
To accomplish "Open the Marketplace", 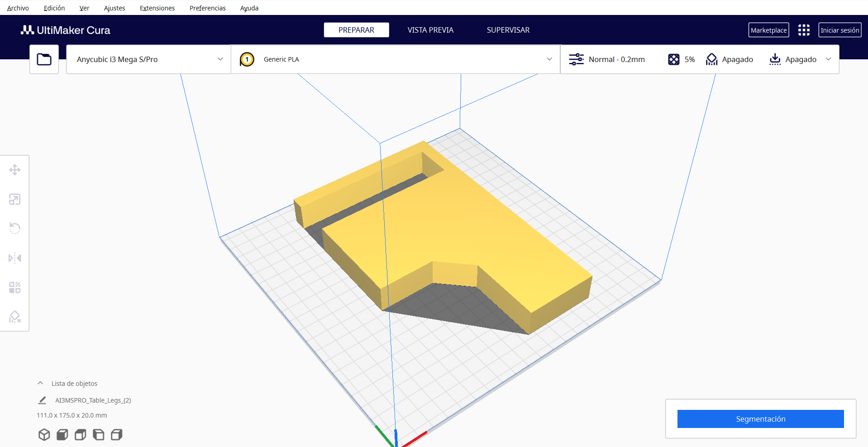I will (x=769, y=30).
